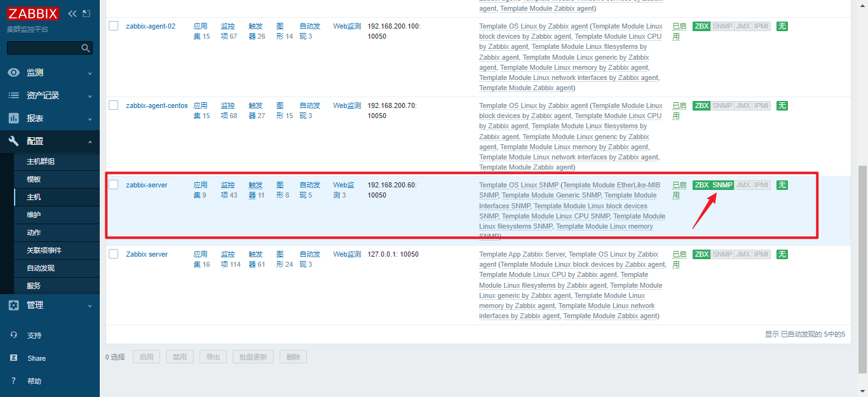Click the gear icon for 管理

pyautogui.click(x=13, y=305)
